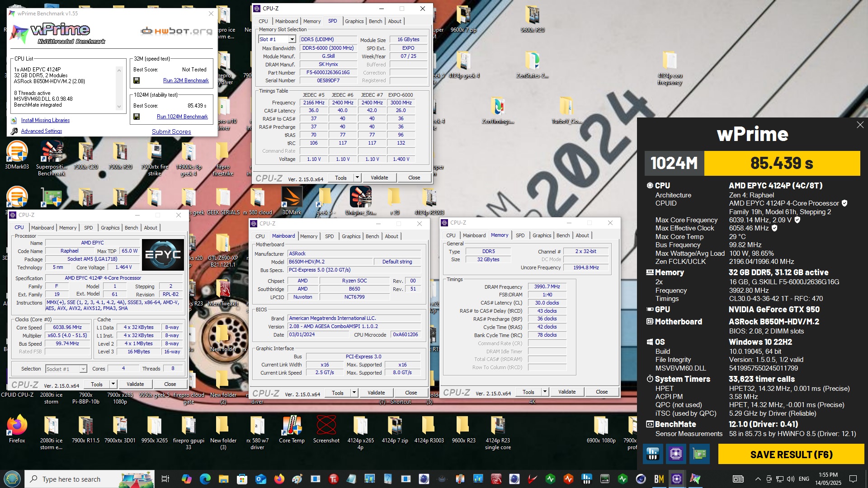The height and width of the screenshot is (488, 868).
Task: Select the 3DMark03 desktop icon
Action: click(17, 155)
